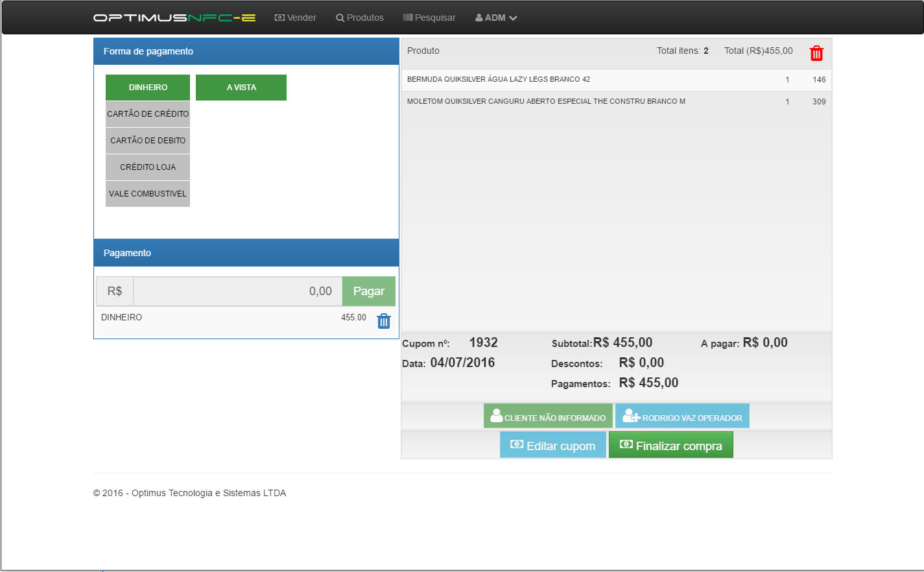Click the date 04/07/2016
Image resolution: width=924 pixels, height=572 pixels.
tap(462, 363)
